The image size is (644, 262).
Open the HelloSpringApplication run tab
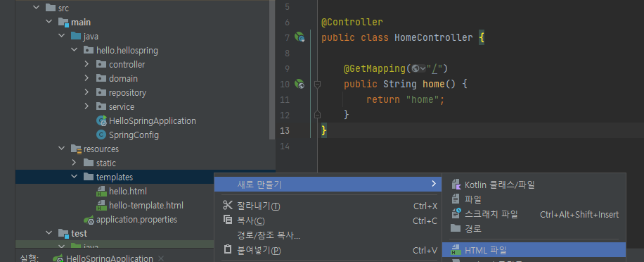coord(109,258)
